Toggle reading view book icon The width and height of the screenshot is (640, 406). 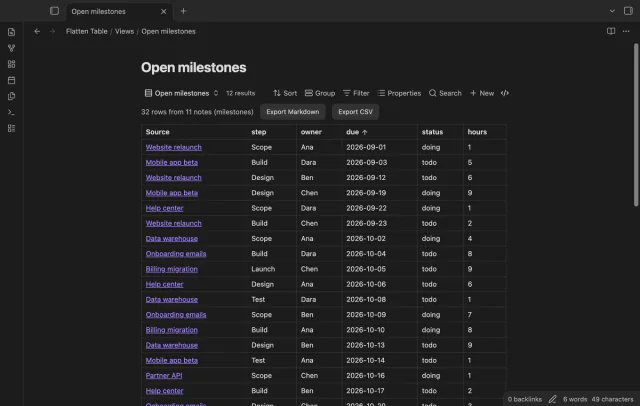(x=611, y=31)
